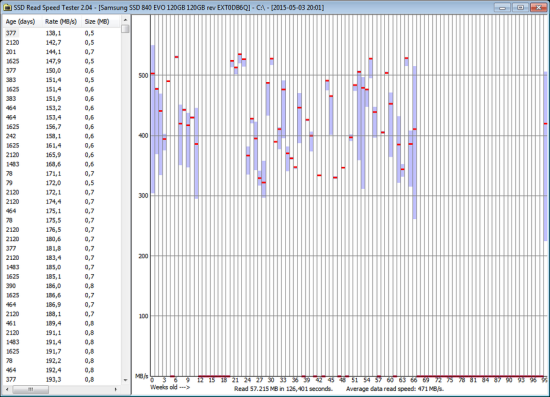Select the row with rate 172,1
Image resolution: width=550 pixels, height=397 pixels.
[x=61, y=193]
